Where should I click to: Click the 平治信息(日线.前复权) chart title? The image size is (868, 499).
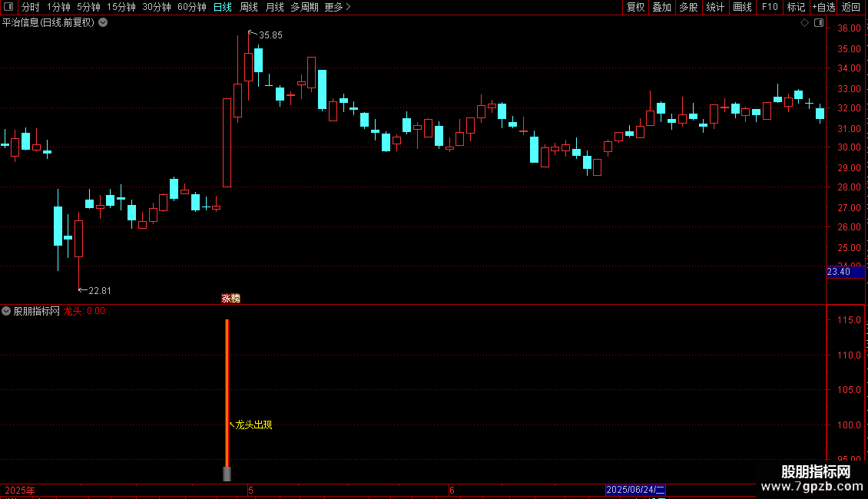point(48,23)
